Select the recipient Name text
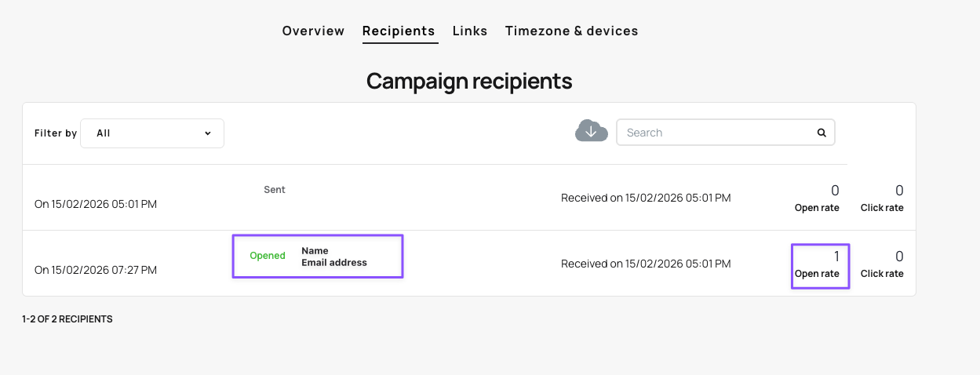 tap(315, 251)
